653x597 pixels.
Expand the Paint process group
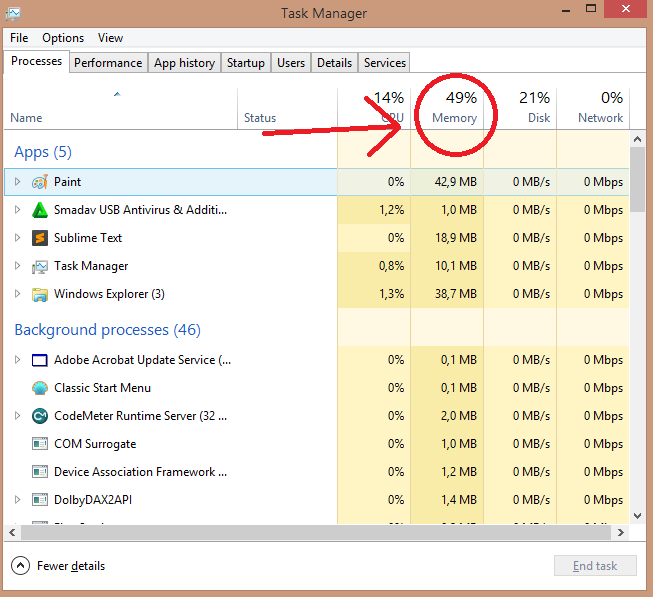(17, 182)
